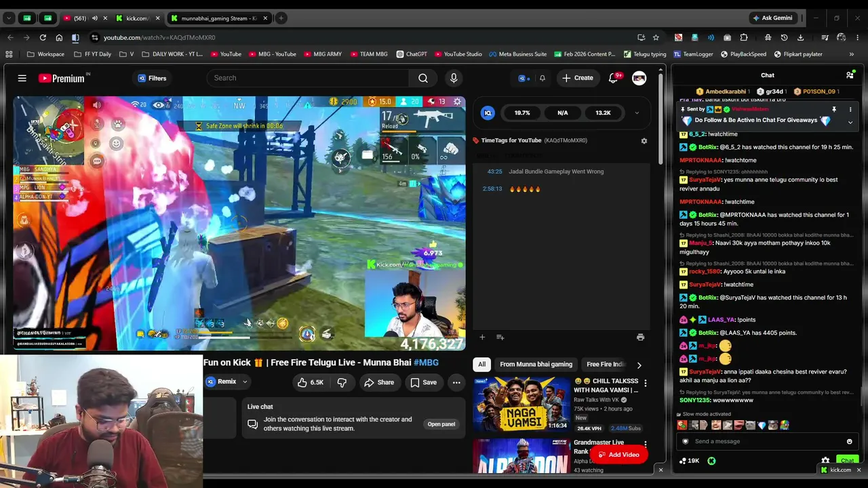Dislike the live stream video
This screenshot has width=868, height=488.
tap(342, 382)
